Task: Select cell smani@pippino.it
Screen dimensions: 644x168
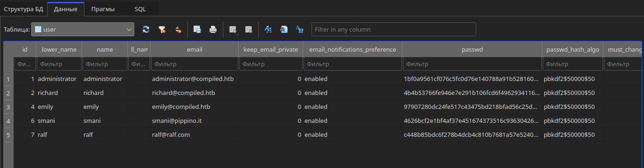Action: 194,121
